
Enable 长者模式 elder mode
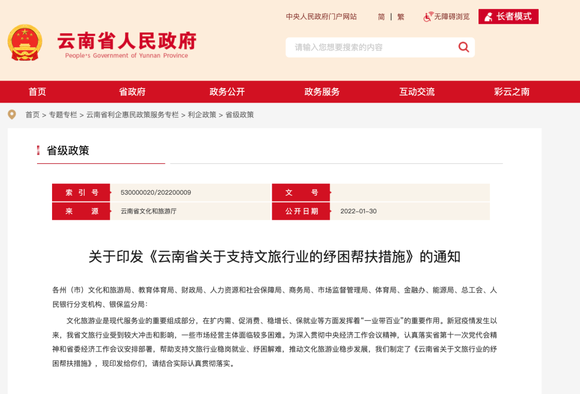pos(508,16)
